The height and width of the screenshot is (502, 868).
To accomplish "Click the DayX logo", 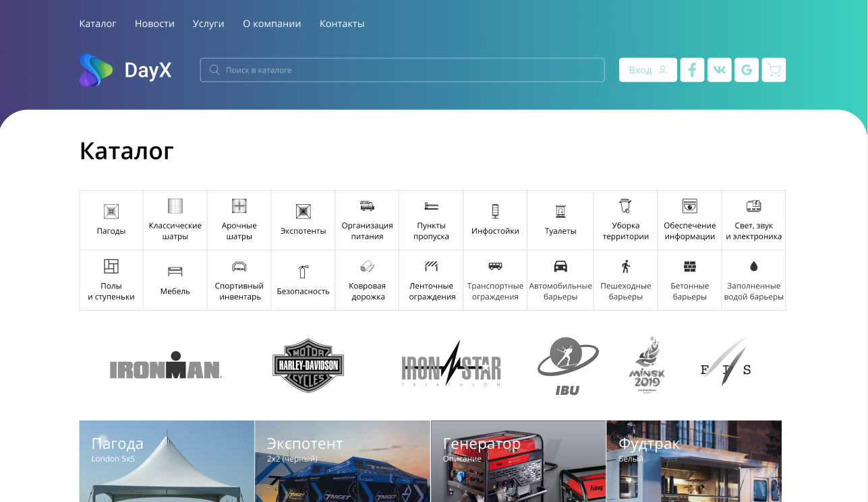I will (125, 70).
